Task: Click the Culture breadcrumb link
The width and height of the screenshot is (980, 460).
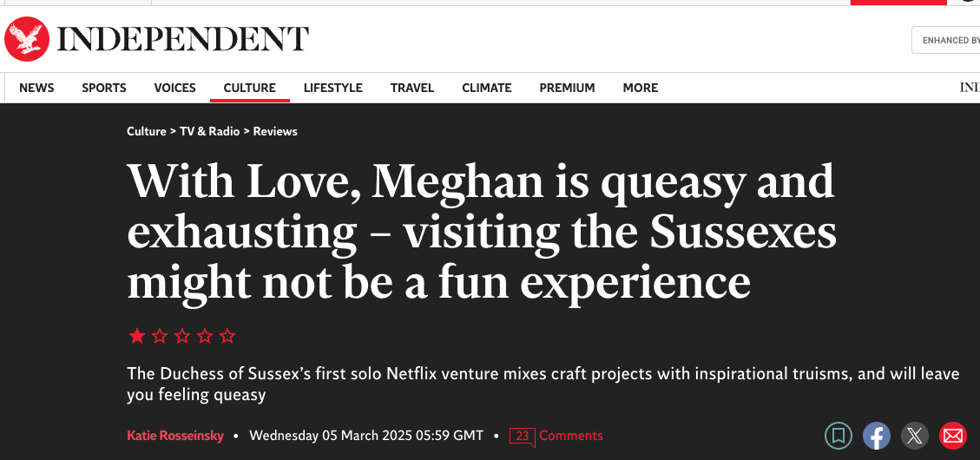Action: coord(146,132)
